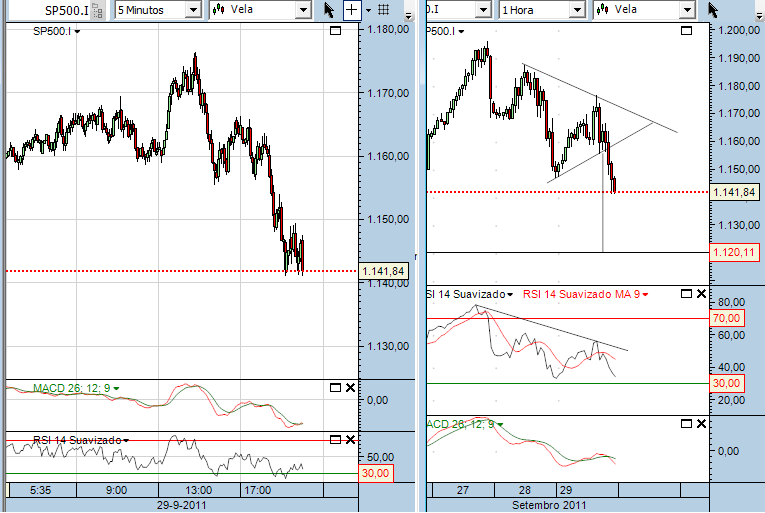Open the instrument list icon beside SP500.I field

click(98, 10)
